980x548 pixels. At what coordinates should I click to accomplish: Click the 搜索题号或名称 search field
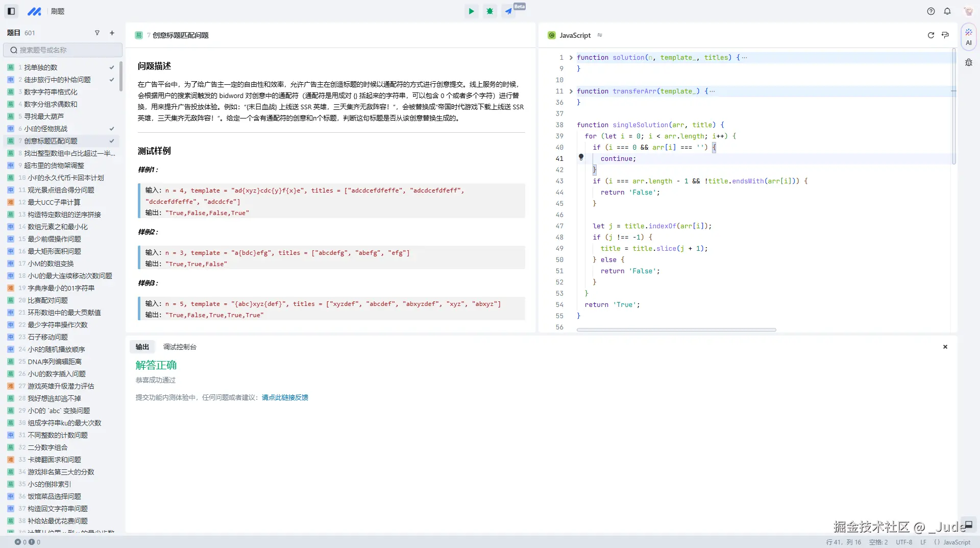(x=63, y=50)
